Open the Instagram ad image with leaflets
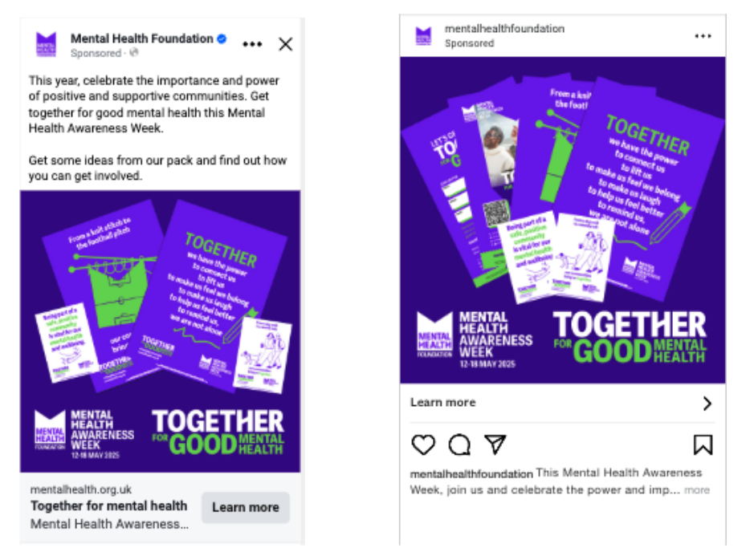 pyautogui.click(x=562, y=220)
